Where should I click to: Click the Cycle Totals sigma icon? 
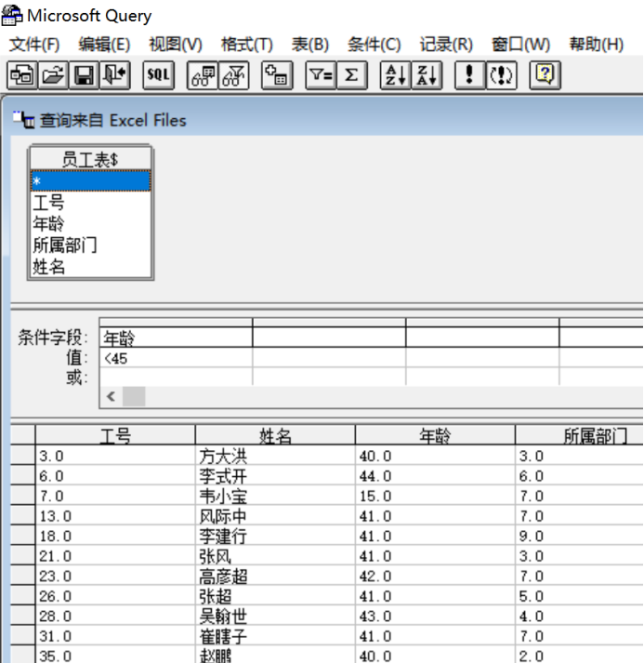(351, 75)
